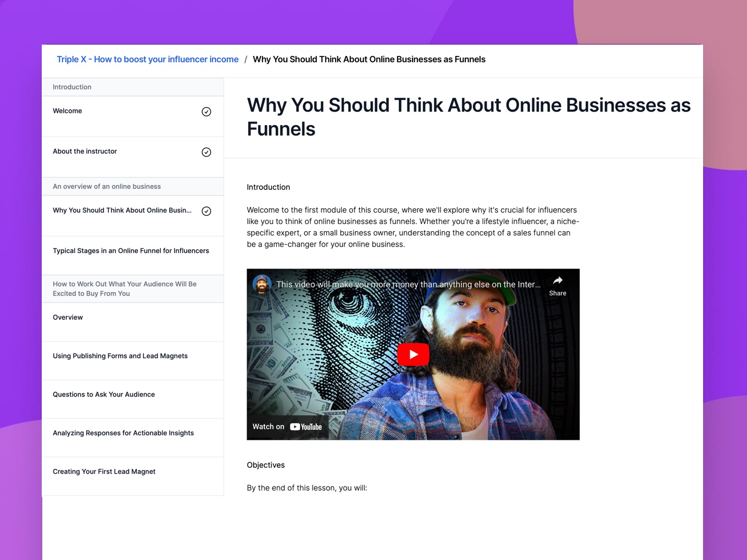Click the red YouTube play button

(x=413, y=355)
